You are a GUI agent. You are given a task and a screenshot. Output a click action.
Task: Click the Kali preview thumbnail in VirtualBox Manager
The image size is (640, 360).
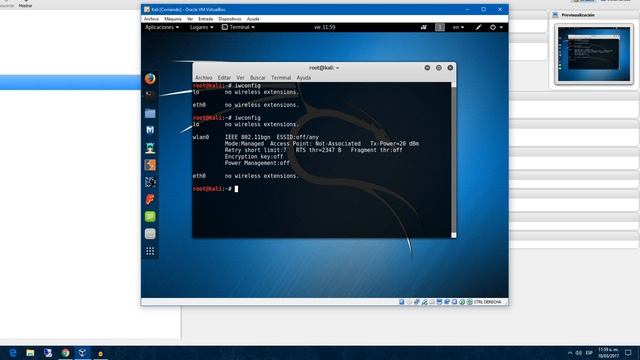coord(594,54)
